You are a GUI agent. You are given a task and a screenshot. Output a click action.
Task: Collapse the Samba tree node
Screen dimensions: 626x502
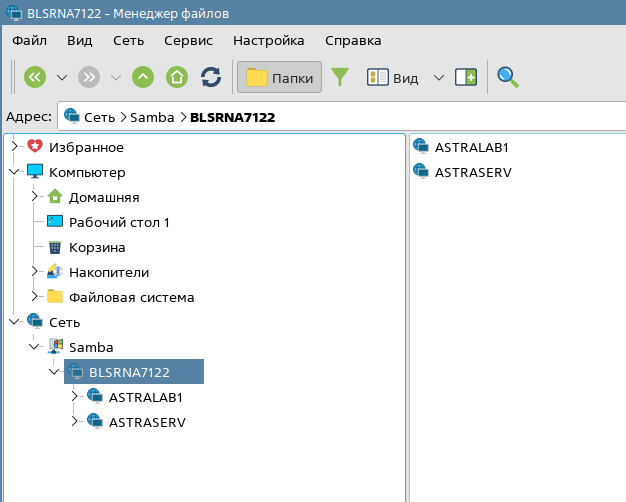34,347
